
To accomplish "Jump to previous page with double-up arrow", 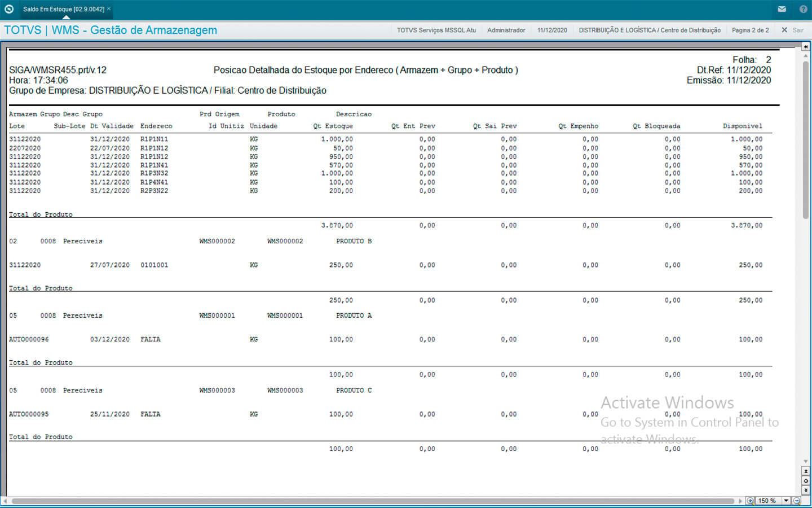I will pyautogui.click(x=806, y=471).
